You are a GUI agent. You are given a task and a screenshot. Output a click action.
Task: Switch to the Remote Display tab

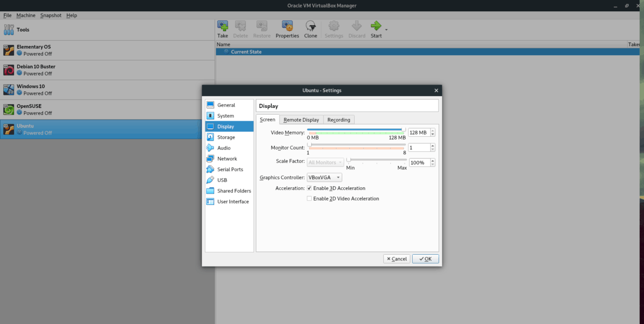tap(301, 120)
